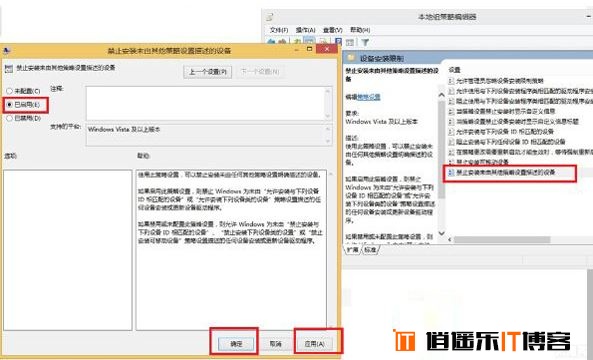Image resolution: width=593 pixels, height=360 pixels.
Task: Click the settings list scroll-left arrow
Action: click(450, 239)
